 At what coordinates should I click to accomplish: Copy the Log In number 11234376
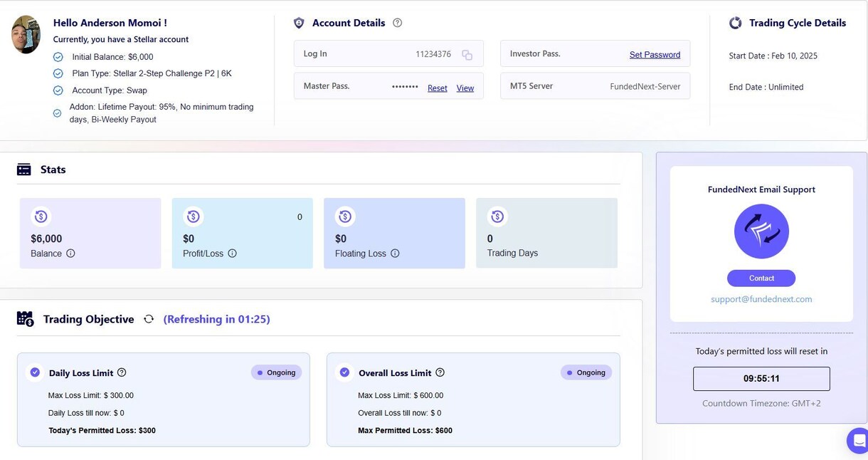tap(467, 55)
